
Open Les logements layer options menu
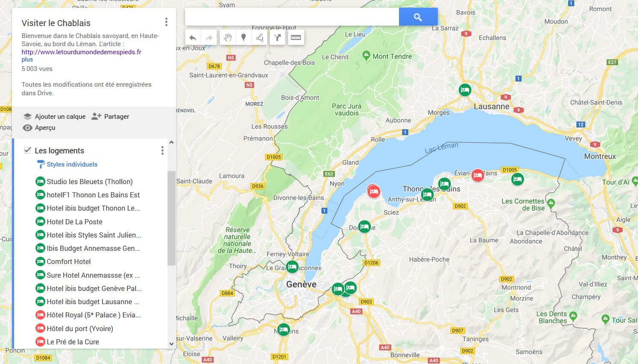162,150
